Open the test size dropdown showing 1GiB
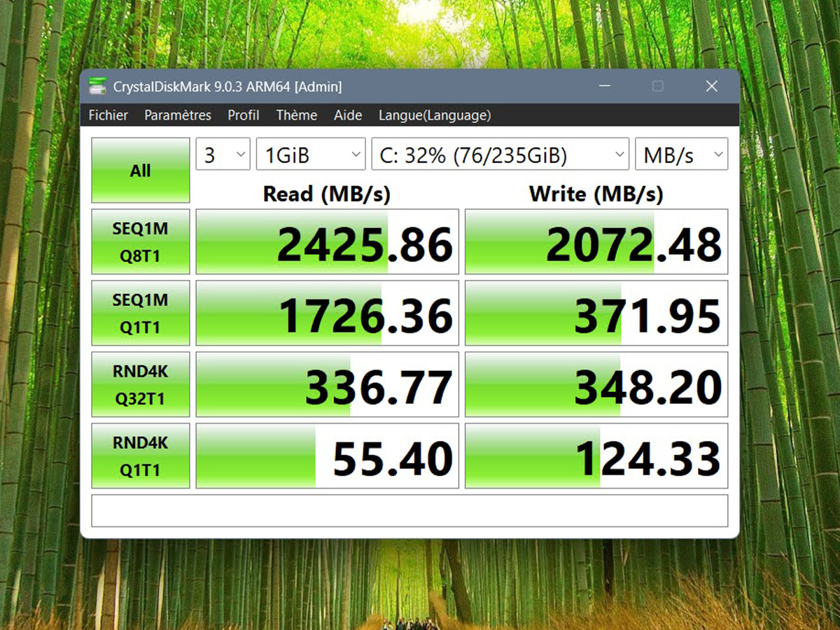Image resolution: width=840 pixels, height=630 pixels. [311, 154]
